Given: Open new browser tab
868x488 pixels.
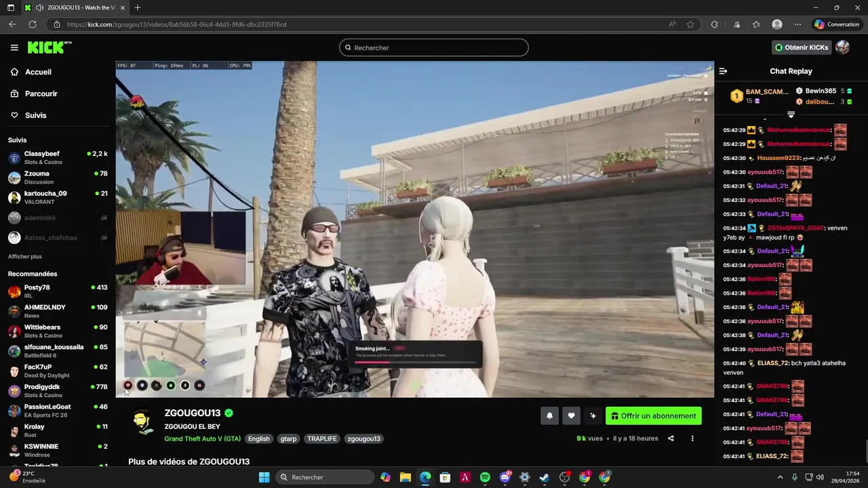Looking at the screenshot, I should (138, 7).
